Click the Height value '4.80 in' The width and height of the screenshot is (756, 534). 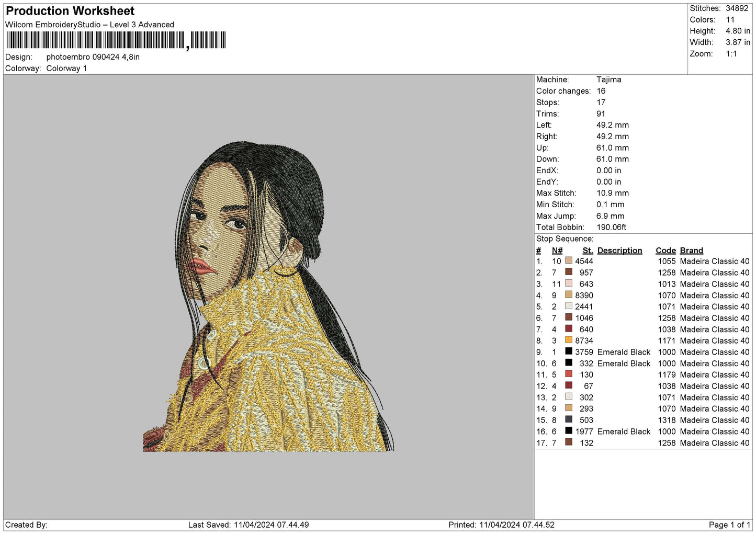point(738,31)
